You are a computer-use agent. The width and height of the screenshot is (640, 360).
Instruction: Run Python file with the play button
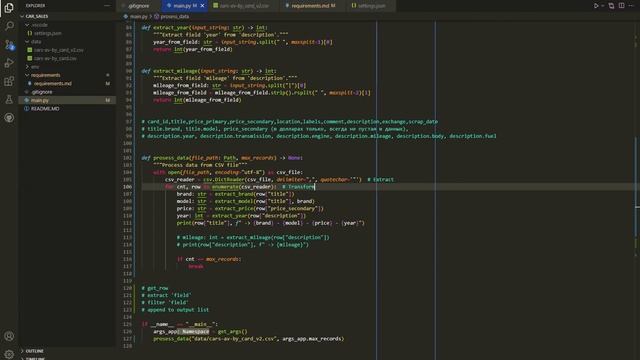pos(596,6)
